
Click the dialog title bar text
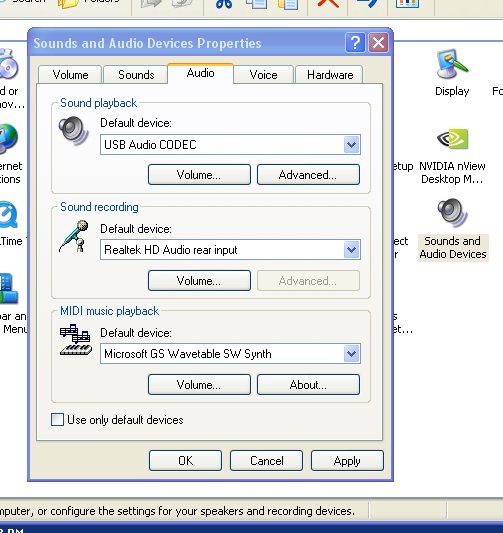tap(147, 44)
